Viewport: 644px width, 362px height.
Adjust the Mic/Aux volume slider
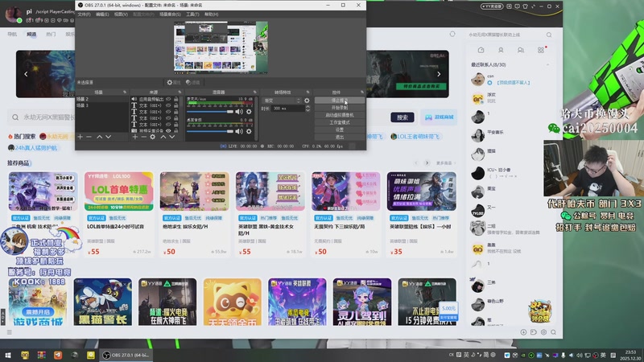(210, 112)
